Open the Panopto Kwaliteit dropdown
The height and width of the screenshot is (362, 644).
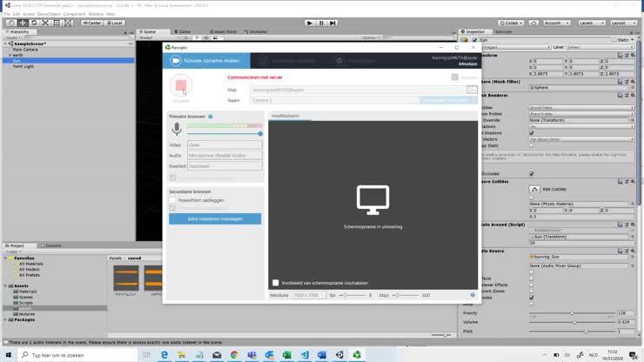click(225, 166)
